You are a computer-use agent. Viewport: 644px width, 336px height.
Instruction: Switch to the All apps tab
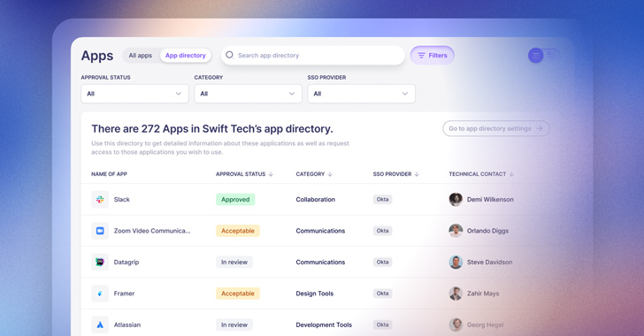click(x=141, y=56)
